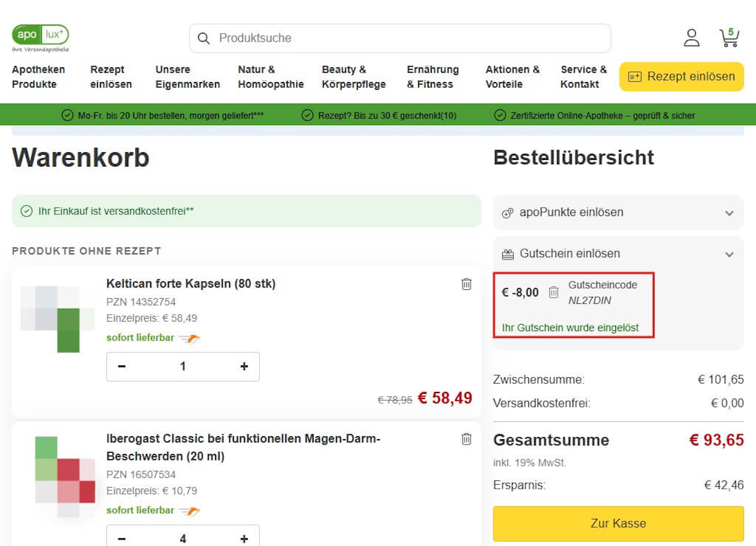Remove Iberogast Classic with trash icon
This screenshot has height=546, width=756.
[467, 439]
